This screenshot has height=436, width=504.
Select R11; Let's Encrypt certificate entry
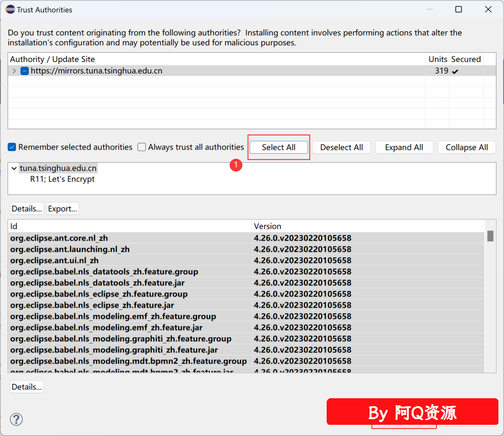(63, 179)
